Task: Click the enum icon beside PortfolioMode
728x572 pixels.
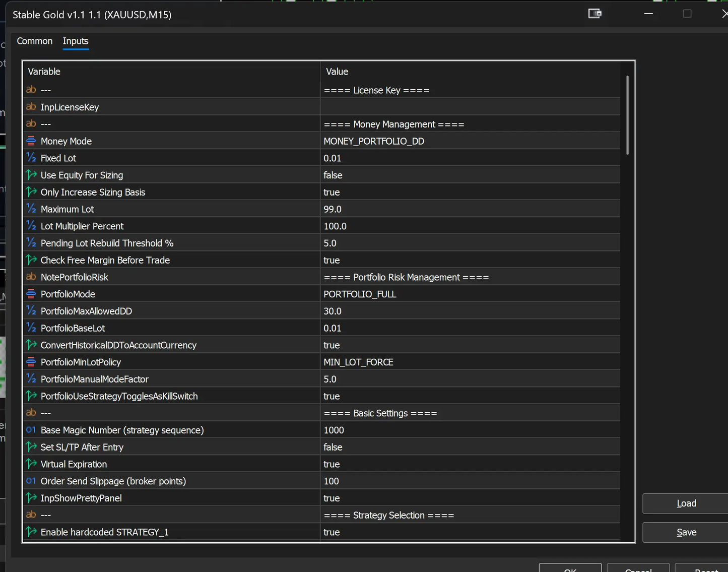Action: point(31,294)
